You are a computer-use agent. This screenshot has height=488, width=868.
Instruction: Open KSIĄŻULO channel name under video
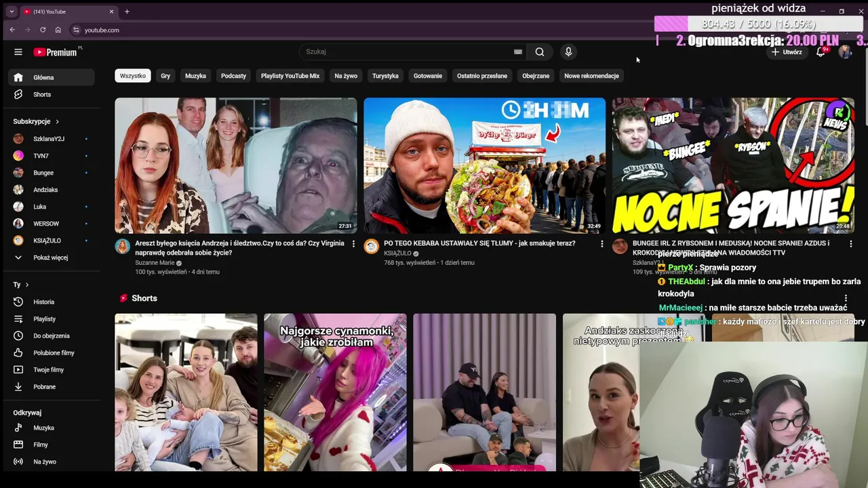[397, 253]
